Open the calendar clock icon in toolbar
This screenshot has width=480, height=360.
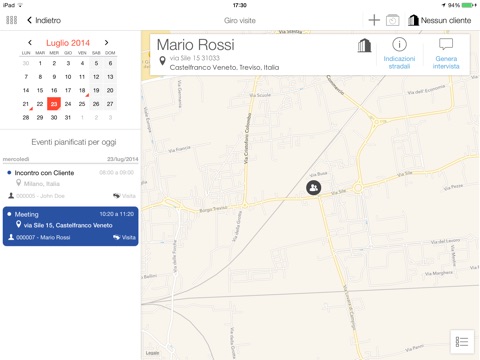[x=393, y=20]
